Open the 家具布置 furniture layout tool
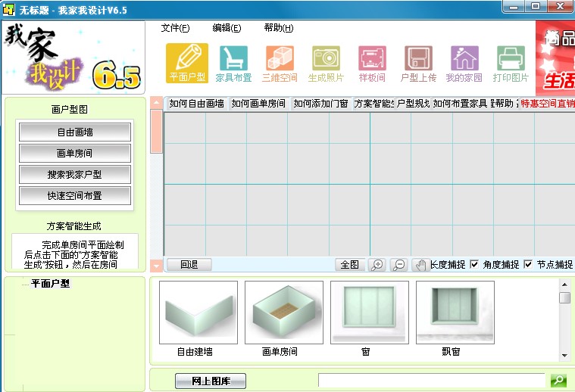 pos(233,63)
